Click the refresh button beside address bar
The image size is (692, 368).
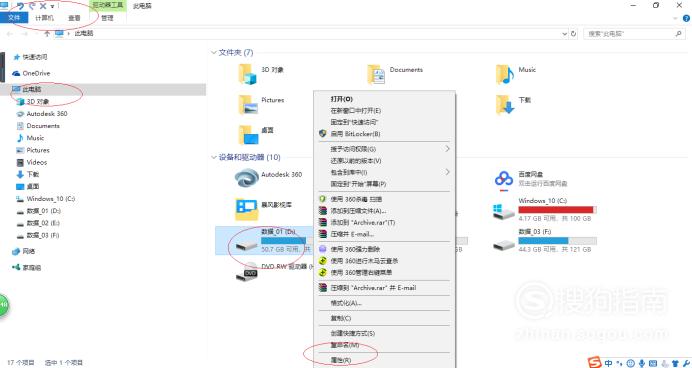coord(574,34)
